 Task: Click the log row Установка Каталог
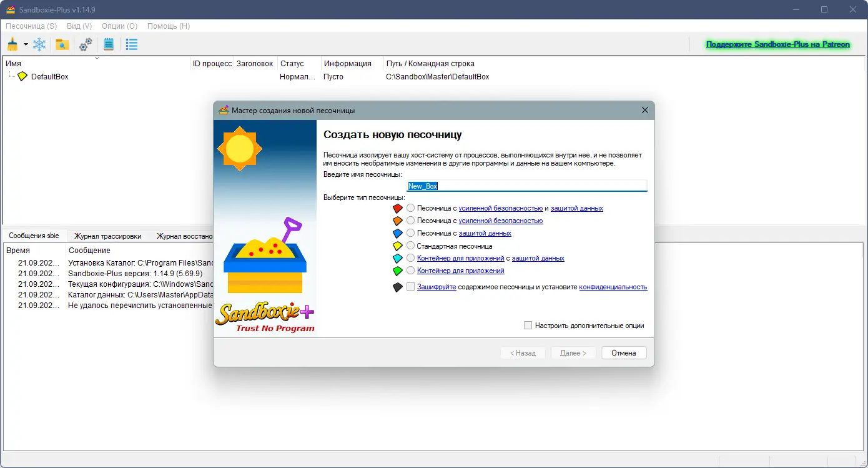point(108,262)
